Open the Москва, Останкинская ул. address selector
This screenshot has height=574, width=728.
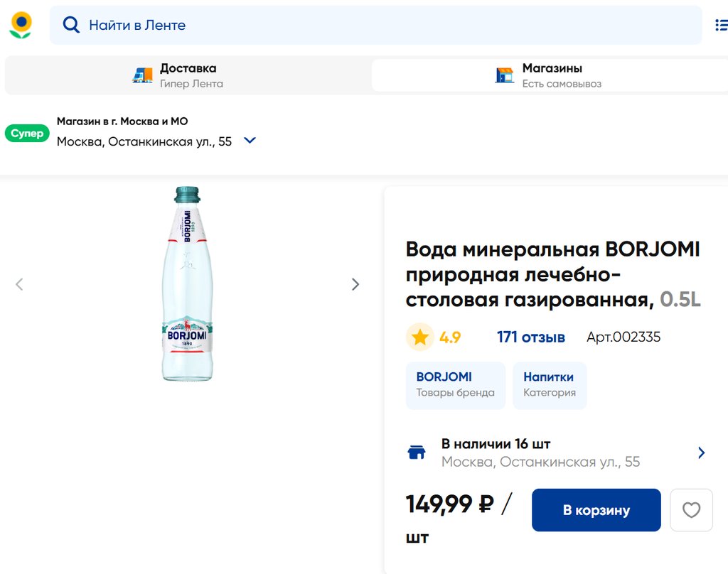pyautogui.click(x=144, y=141)
